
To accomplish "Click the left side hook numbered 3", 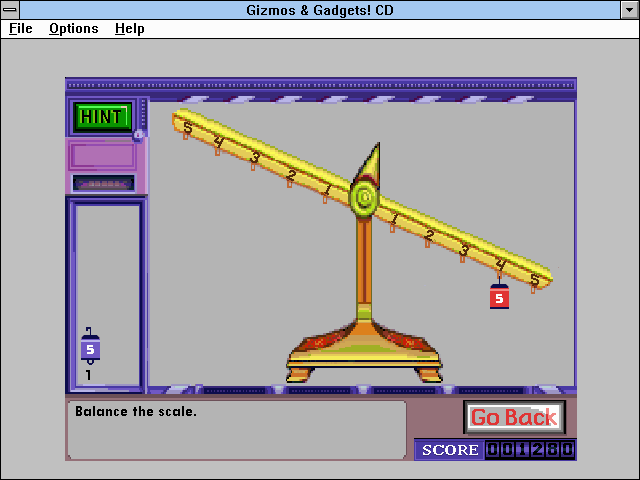I will coord(253,167).
